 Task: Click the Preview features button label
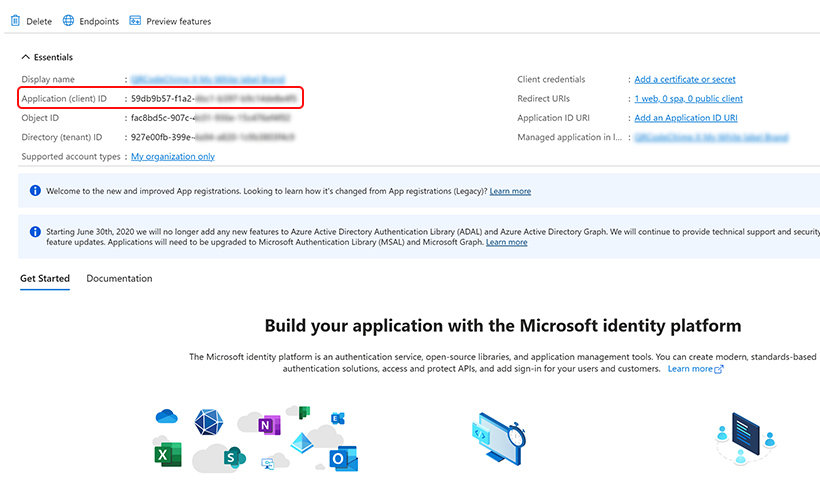point(178,21)
